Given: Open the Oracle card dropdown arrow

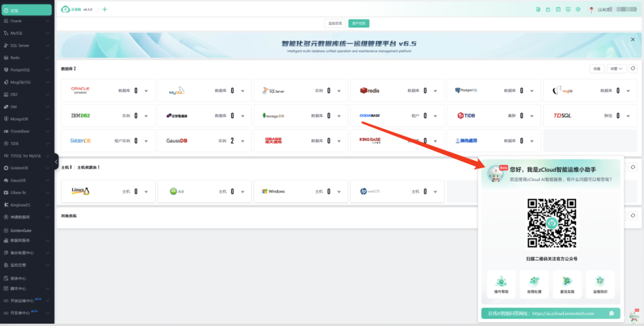Looking at the screenshot, I should coord(146,91).
